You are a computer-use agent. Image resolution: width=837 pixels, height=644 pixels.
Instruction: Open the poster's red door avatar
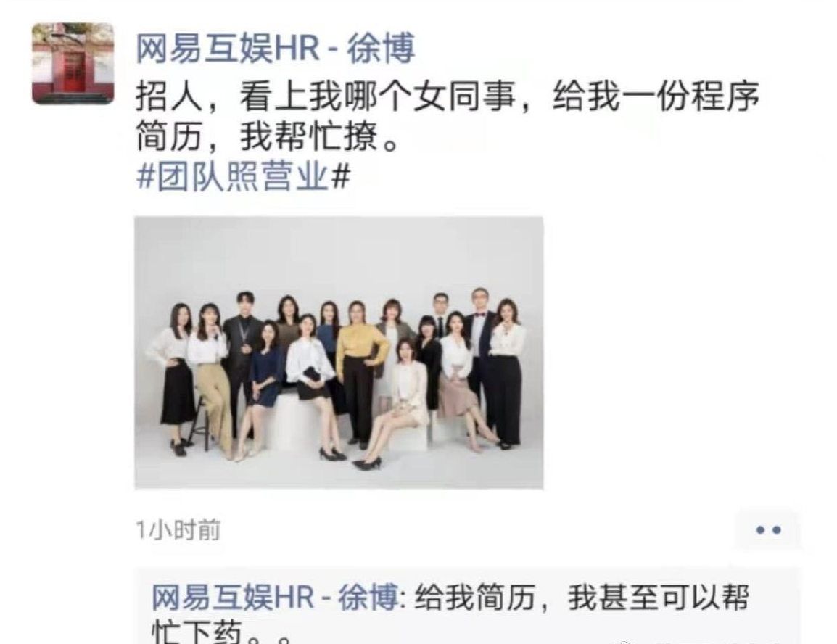coord(73,64)
